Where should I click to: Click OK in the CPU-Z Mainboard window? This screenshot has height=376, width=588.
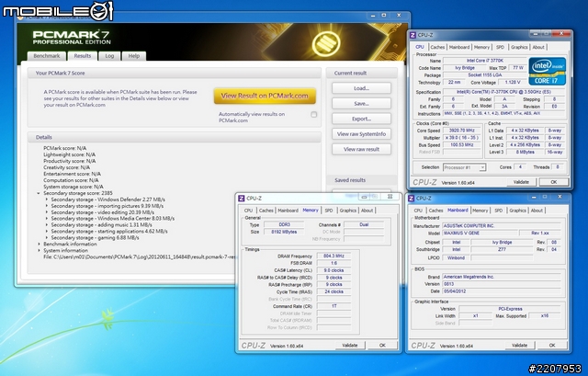(552, 346)
